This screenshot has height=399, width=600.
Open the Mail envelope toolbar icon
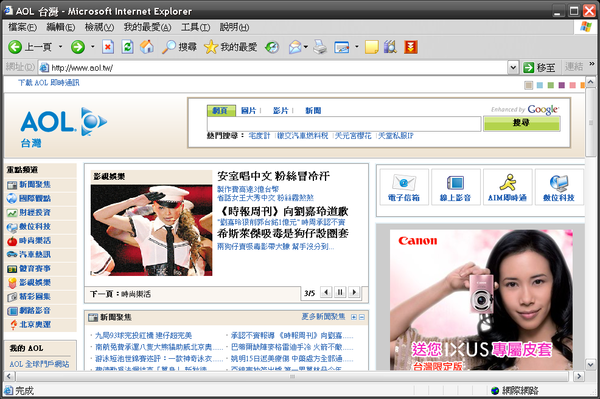pyautogui.click(x=295, y=47)
